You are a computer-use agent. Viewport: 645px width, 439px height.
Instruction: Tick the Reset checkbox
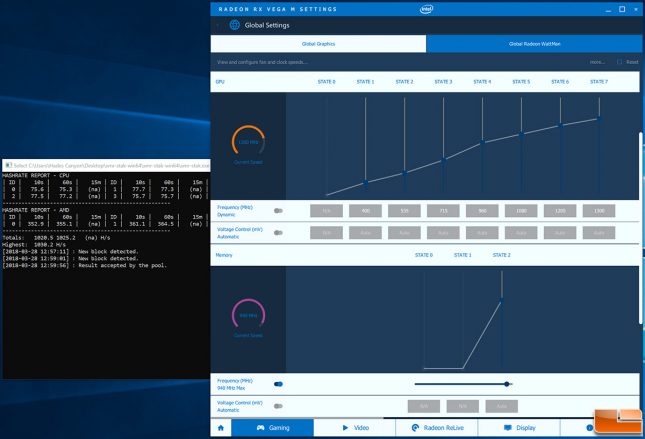pos(619,62)
